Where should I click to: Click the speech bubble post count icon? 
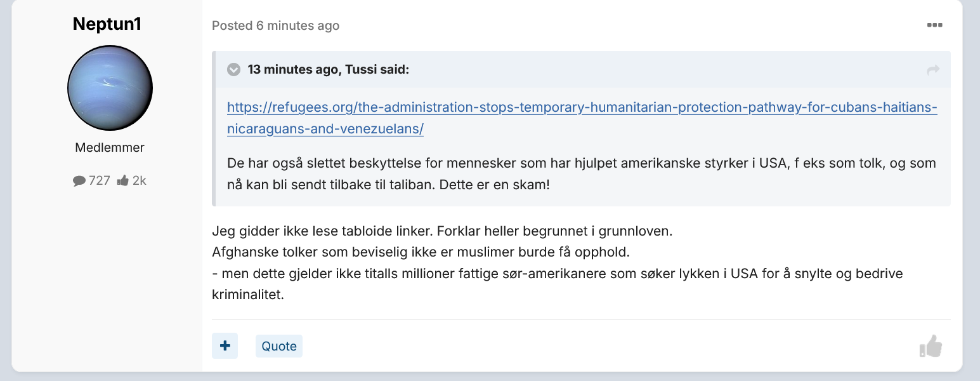79,181
